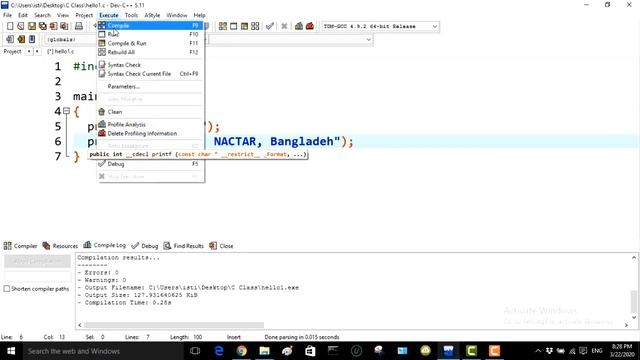640x360 pixels.
Task: Click the Stop Execution X toolbar icon
Action: [284, 26]
